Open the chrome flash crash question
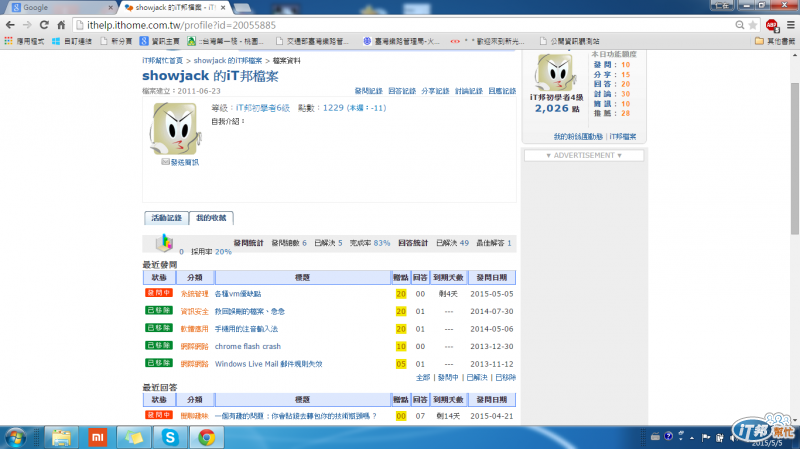This screenshot has width=800, height=449. tap(247, 346)
